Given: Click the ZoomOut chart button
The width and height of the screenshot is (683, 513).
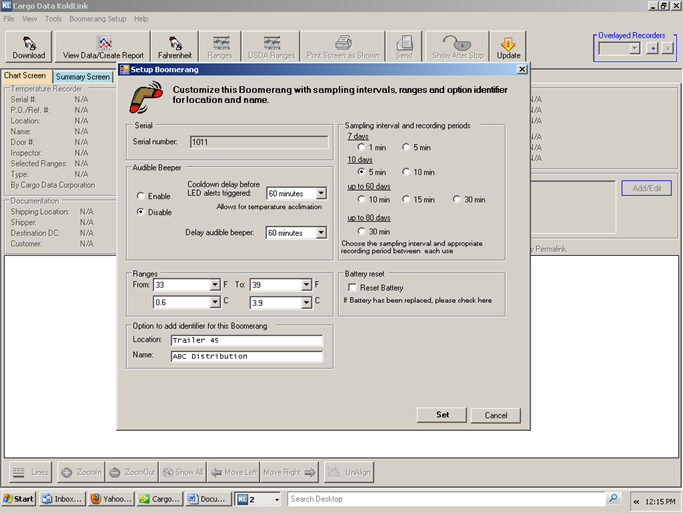Looking at the screenshot, I should tap(132, 472).
